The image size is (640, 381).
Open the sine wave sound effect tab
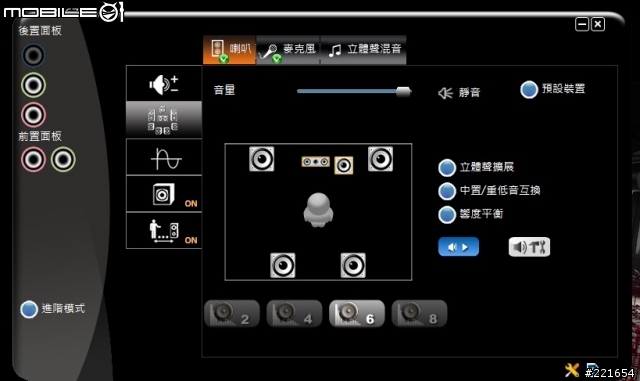coord(164,157)
